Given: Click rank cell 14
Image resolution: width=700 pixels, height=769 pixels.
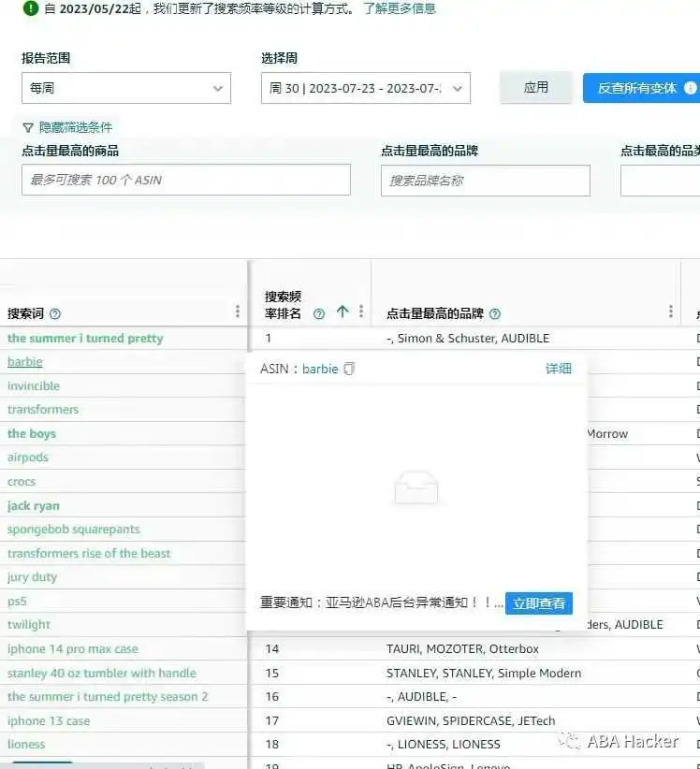Looking at the screenshot, I should 272,649.
